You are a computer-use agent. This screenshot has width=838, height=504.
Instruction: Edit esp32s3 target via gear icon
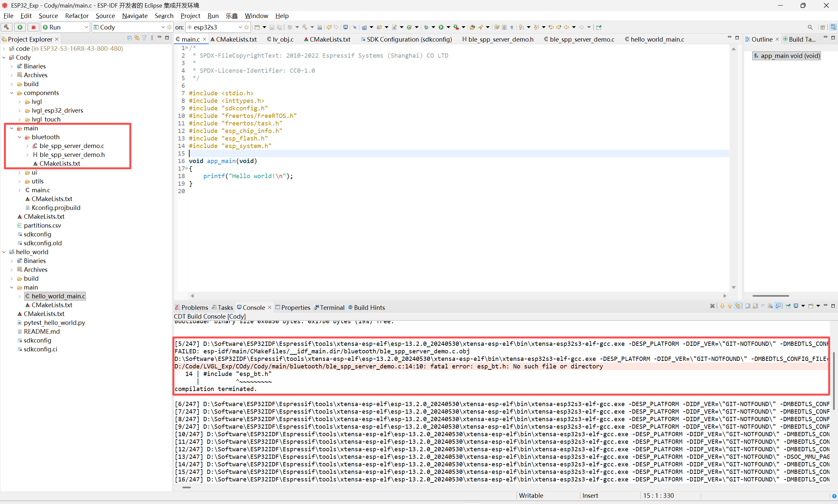point(247,27)
